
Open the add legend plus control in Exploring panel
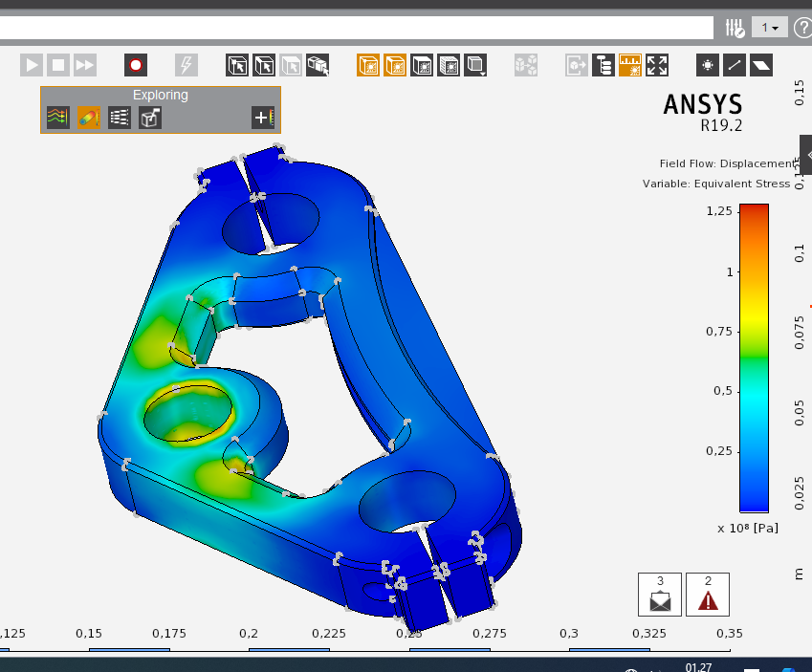click(262, 117)
